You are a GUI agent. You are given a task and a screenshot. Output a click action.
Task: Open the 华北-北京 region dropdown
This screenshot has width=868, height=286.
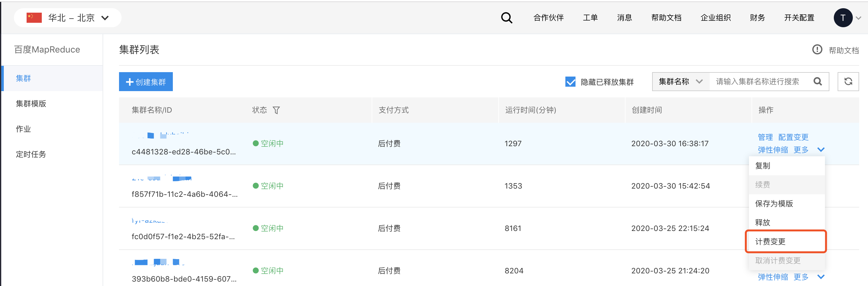tap(68, 18)
